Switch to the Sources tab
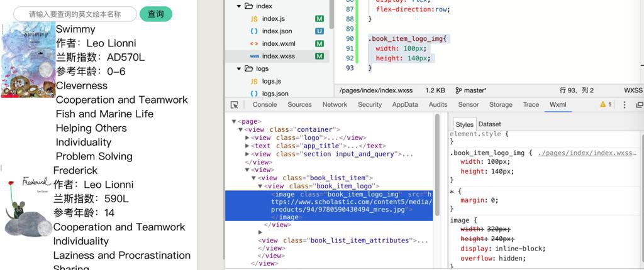This screenshot has width=644, height=270. (x=299, y=105)
